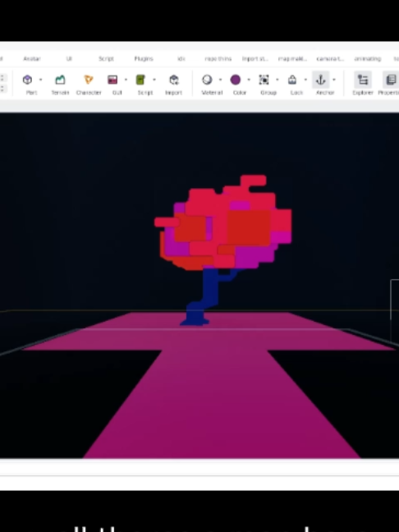
Task: Open the 'map maki...' custom tab
Action: pos(292,58)
